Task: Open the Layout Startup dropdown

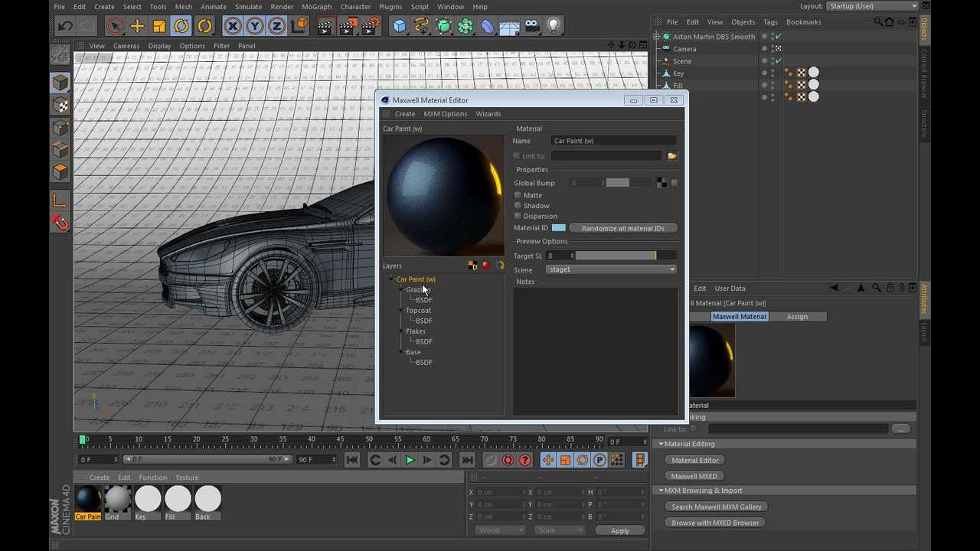Action: 872,6
